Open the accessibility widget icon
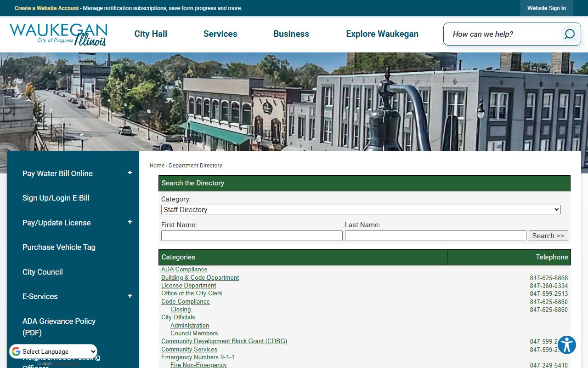This screenshot has height=368, width=588. 567,345
